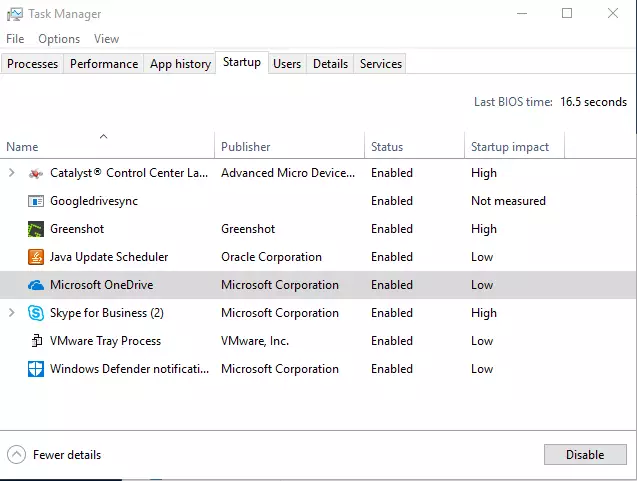Viewport: 637px width, 481px height.
Task: Close the Task Manager window
Action: pyautogui.click(x=613, y=13)
